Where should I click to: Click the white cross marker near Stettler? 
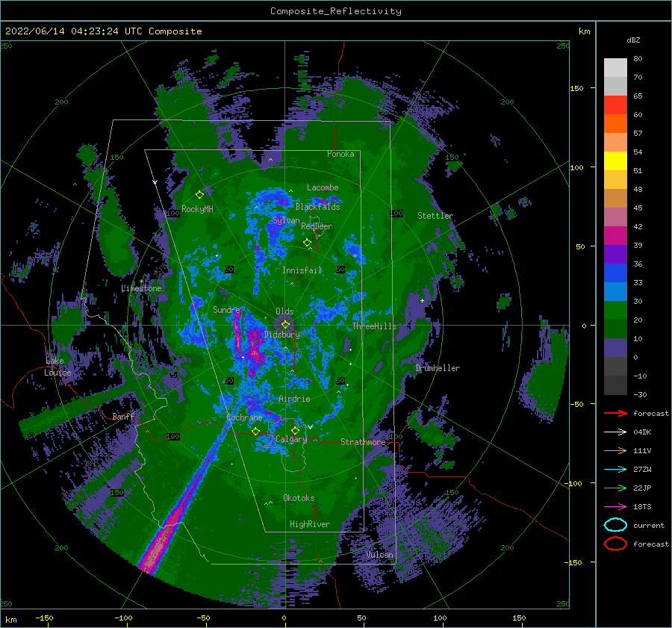(422, 300)
